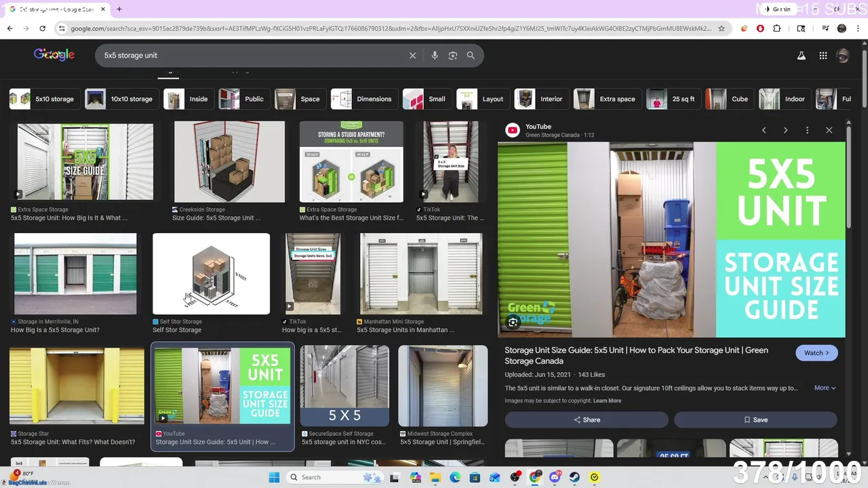Open Google Lens image search icon
The image size is (868, 488).
click(453, 56)
